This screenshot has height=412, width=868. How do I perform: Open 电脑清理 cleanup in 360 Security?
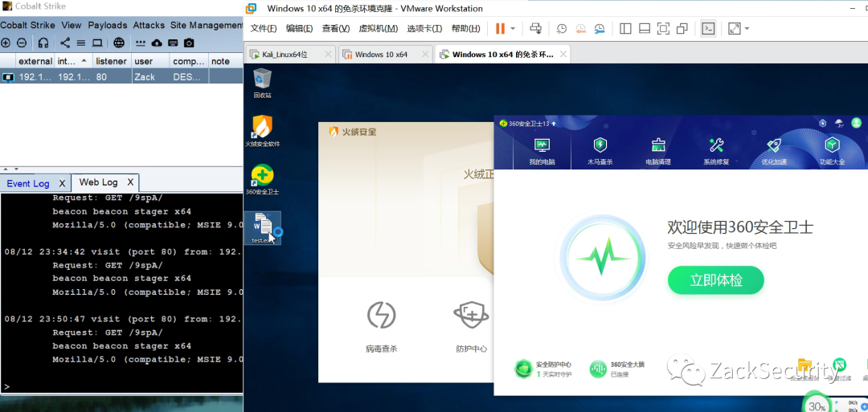(x=658, y=152)
